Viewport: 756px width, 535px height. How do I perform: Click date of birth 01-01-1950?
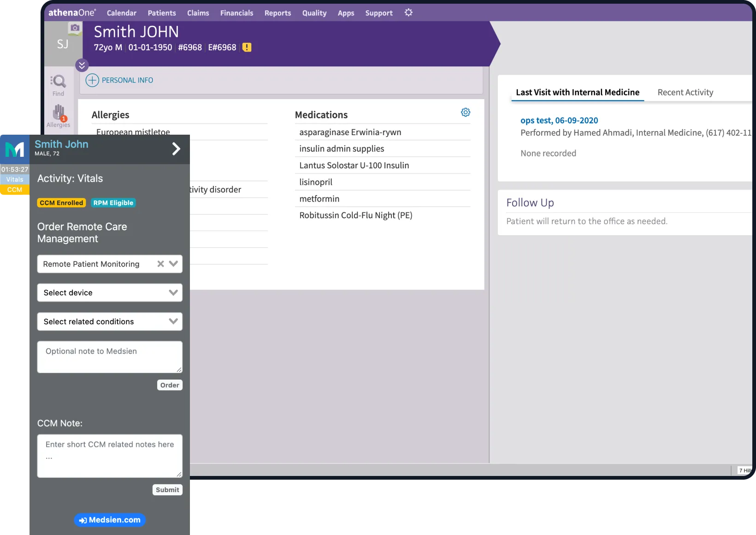coord(150,48)
